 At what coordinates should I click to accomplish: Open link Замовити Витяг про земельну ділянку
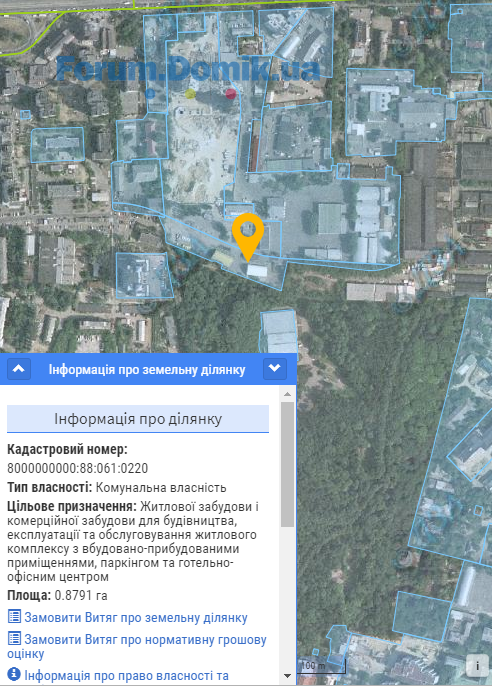click(x=136, y=617)
